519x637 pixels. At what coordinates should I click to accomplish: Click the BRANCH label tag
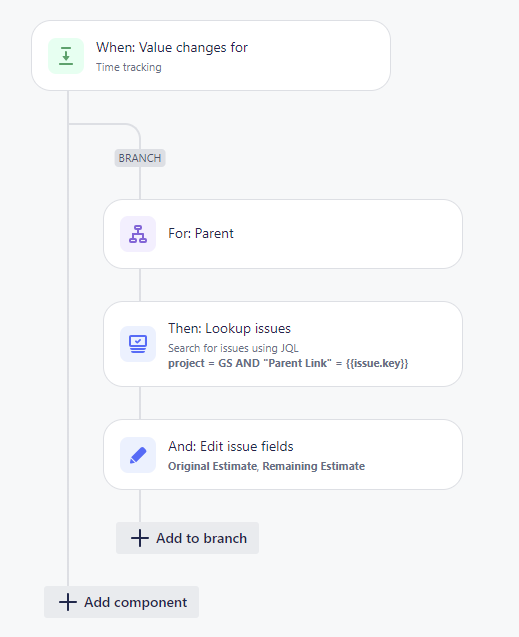click(140, 158)
